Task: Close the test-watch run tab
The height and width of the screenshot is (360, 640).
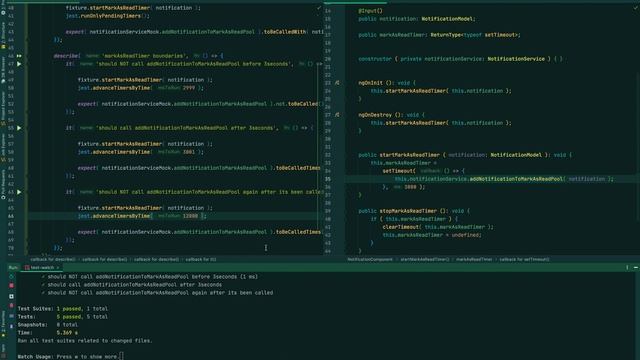Action: [58, 268]
